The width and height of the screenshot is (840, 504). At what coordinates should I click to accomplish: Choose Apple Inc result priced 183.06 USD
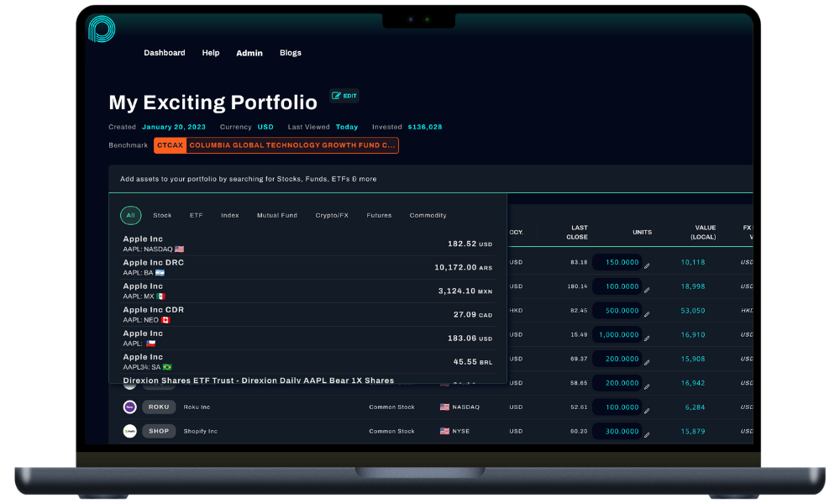point(307,338)
